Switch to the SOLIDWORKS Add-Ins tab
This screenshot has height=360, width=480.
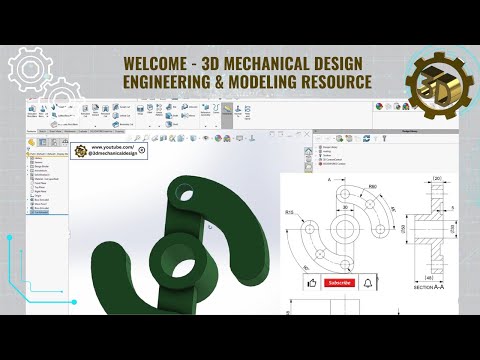point(101,132)
